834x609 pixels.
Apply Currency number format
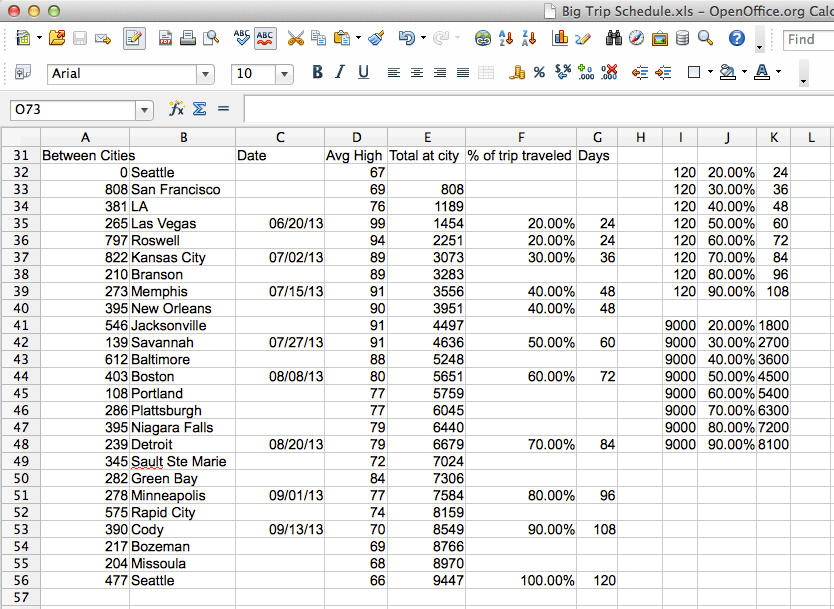[x=516, y=72]
